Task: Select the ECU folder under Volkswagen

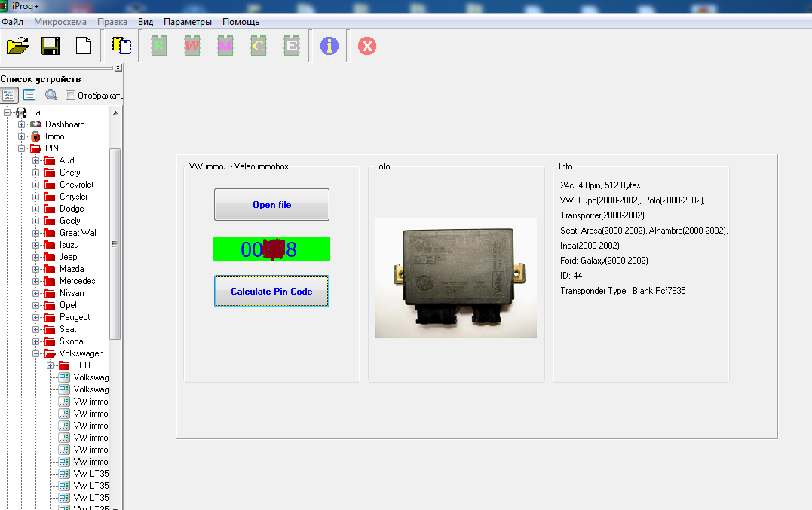Action: (82, 365)
